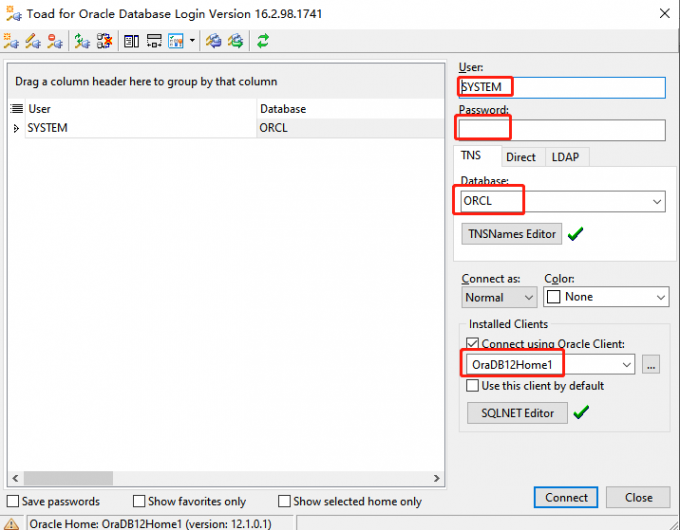Switch to the LDAP tab

click(x=565, y=157)
